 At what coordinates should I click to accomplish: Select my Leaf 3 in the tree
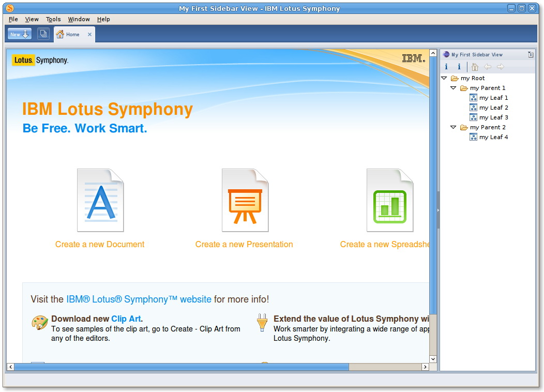493,117
